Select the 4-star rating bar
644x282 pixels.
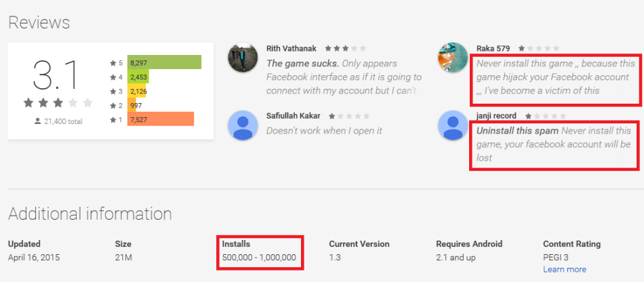[x=138, y=77]
